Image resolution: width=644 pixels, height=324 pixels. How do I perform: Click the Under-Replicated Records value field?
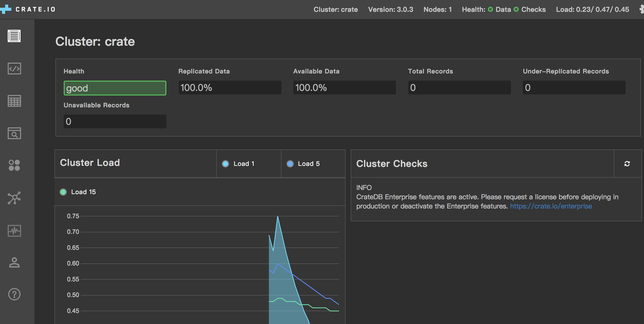click(574, 88)
